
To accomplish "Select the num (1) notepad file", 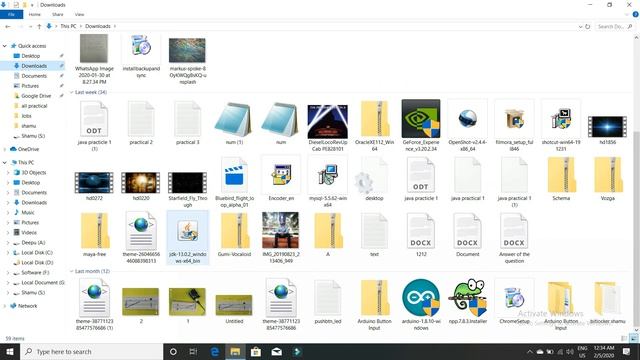I will (x=234, y=119).
